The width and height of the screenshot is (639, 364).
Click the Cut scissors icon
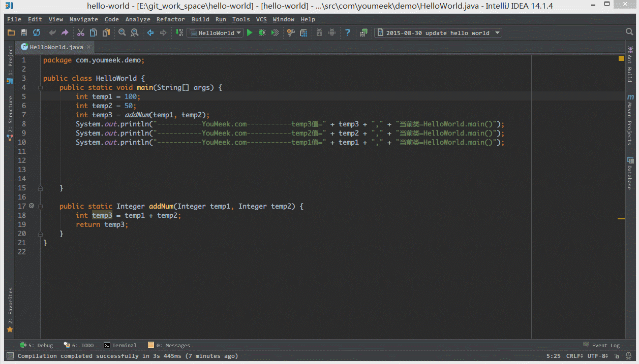click(80, 33)
